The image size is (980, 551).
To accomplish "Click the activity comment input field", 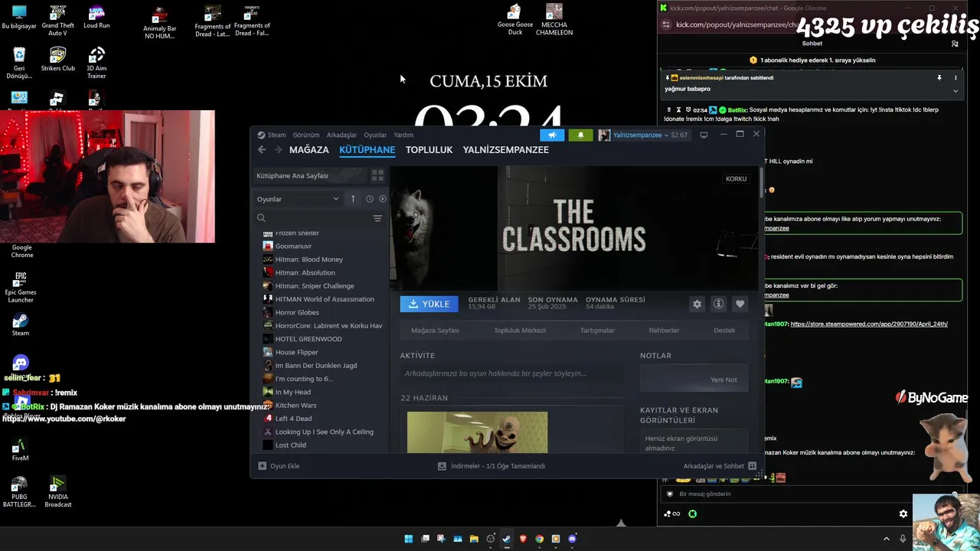I will pyautogui.click(x=511, y=373).
